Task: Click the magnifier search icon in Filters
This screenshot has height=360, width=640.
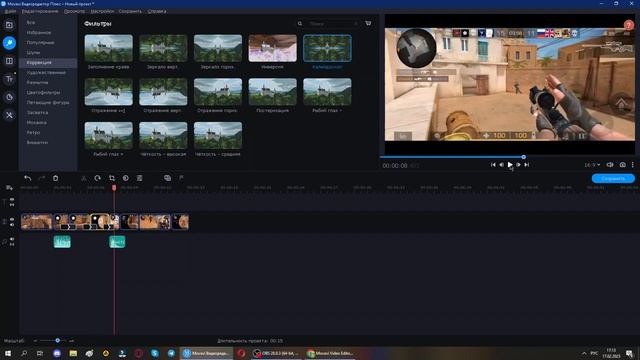Action: click(300, 24)
